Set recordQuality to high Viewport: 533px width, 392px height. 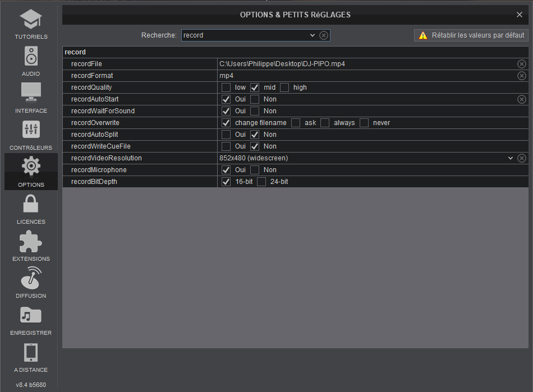(x=284, y=87)
